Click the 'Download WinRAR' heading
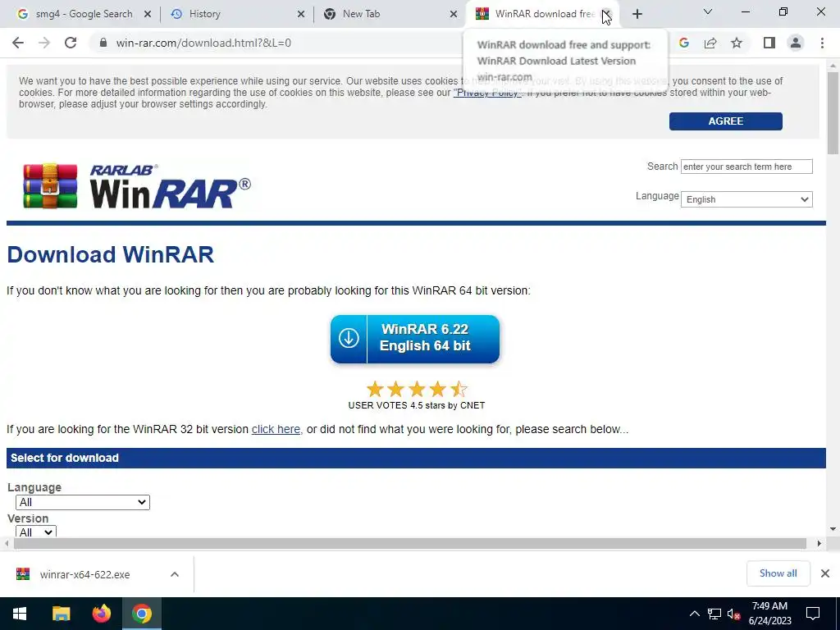The width and height of the screenshot is (840, 630). click(x=111, y=254)
